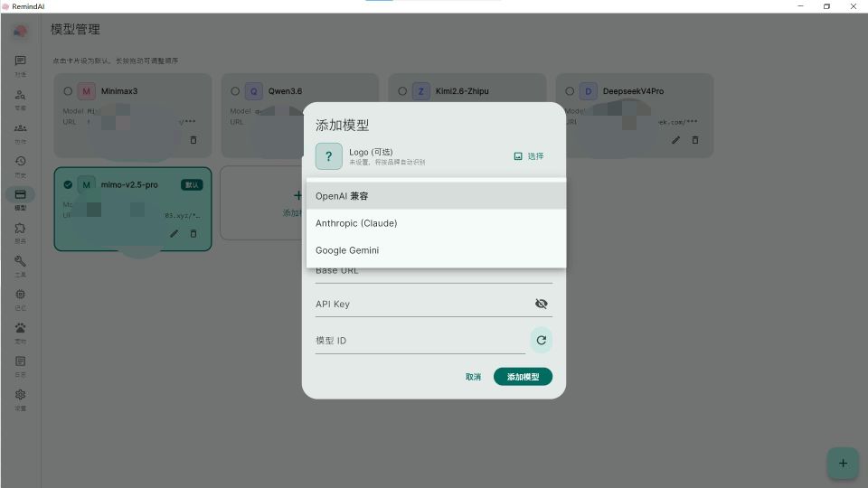
Task: Click the Kimi2.6-Zhipu card title text
Action: pos(462,91)
